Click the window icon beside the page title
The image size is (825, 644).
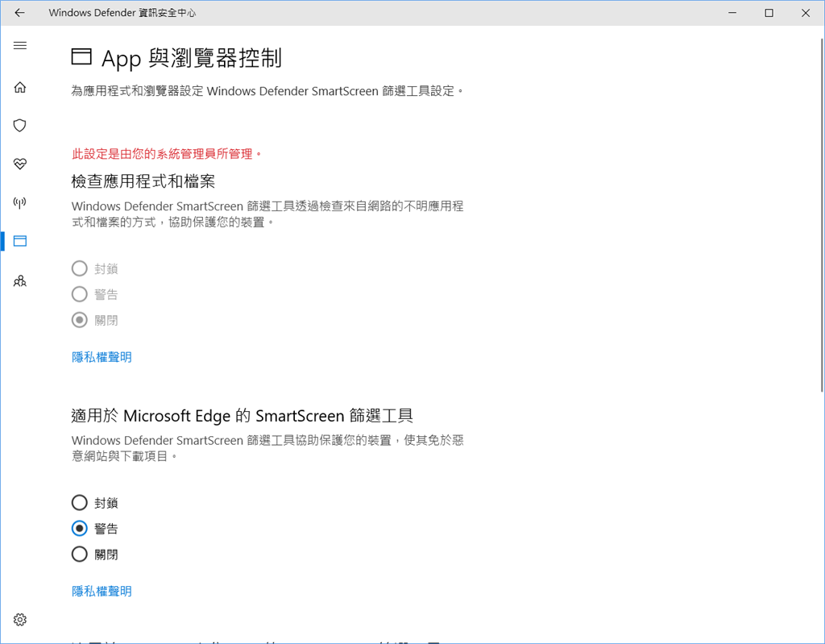(x=81, y=57)
